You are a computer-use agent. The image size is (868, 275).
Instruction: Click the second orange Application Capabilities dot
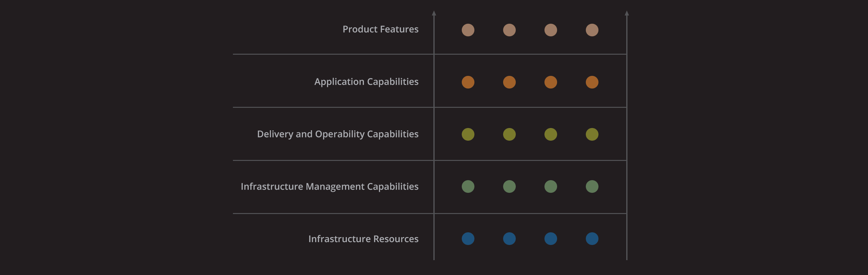point(509,82)
